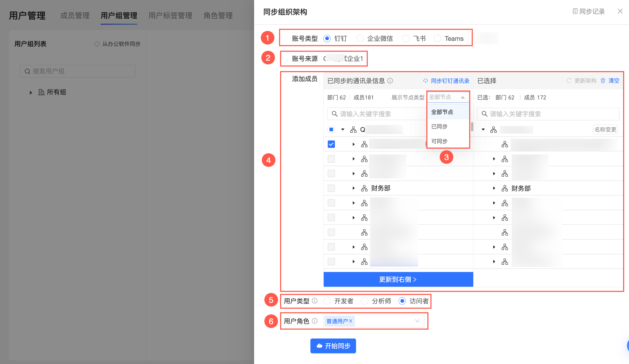Expand the left 财务部 tree node
Viewport: 629px width, 364px height.
(x=353, y=188)
